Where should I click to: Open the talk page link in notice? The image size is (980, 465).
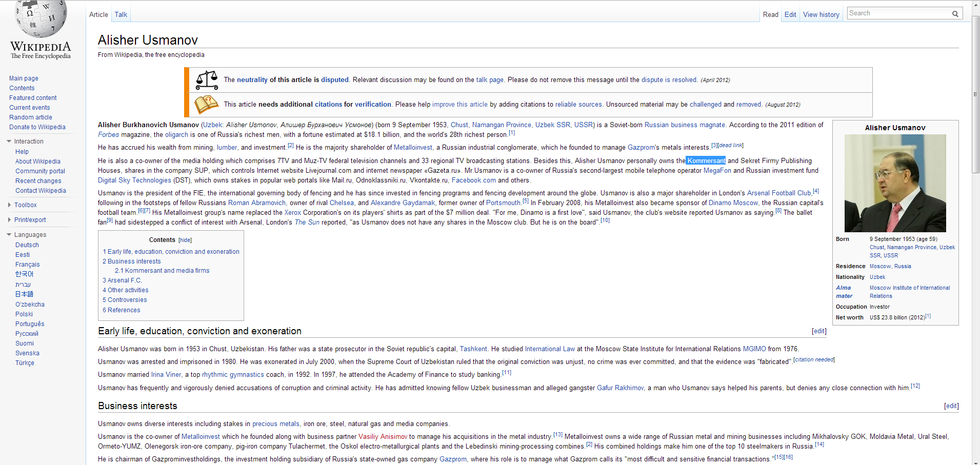[x=490, y=80]
